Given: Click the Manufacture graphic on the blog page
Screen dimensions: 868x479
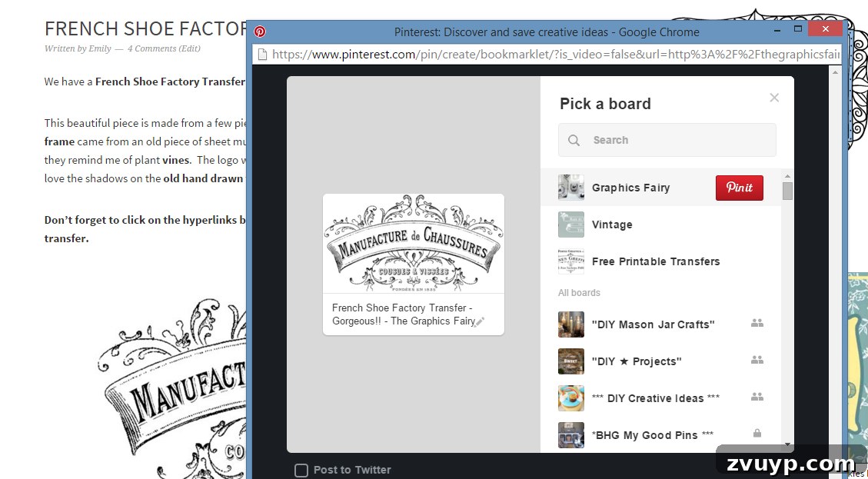Looking at the screenshot, I should (x=172, y=388).
